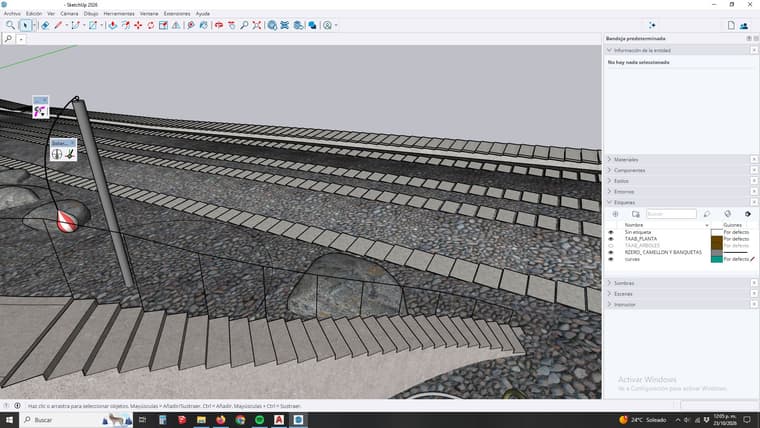Image resolution: width=760 pixels, height=428 pixels.
Task: Click the add tag folder icon
Action: (x=635, y=214)
